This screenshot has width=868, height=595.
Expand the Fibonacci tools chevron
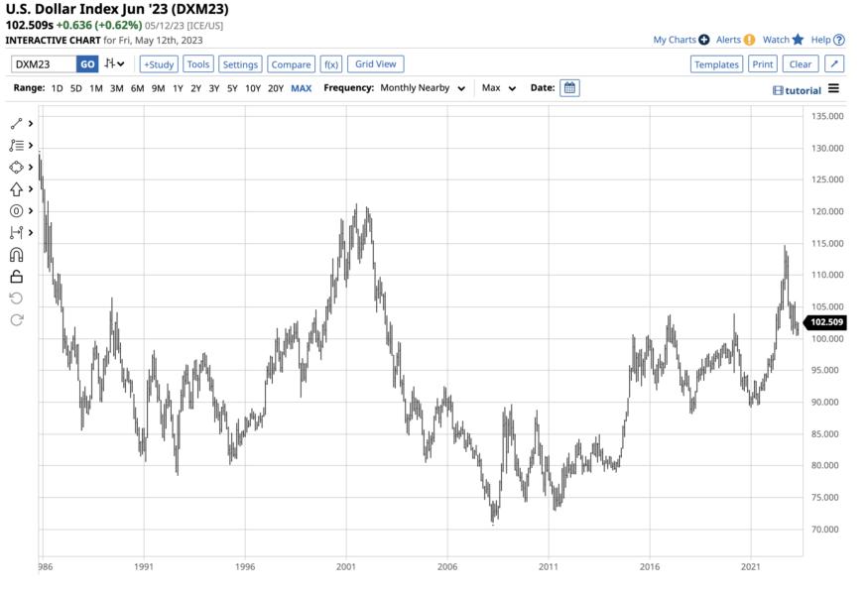point(31,146)
